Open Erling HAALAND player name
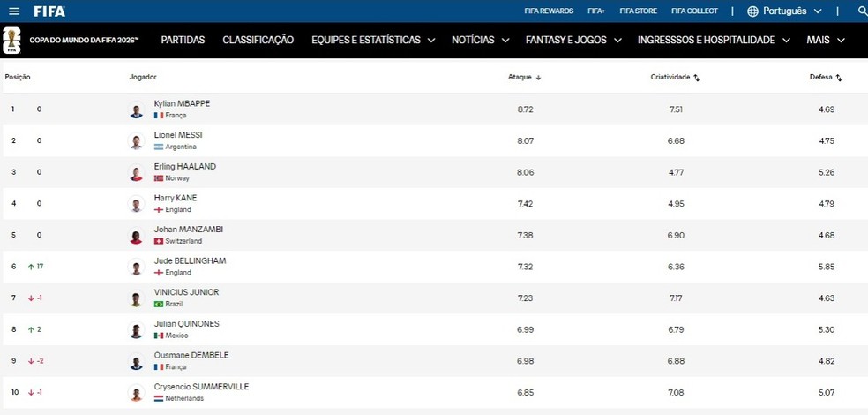868x415 pixels. (x=185, y=166)
